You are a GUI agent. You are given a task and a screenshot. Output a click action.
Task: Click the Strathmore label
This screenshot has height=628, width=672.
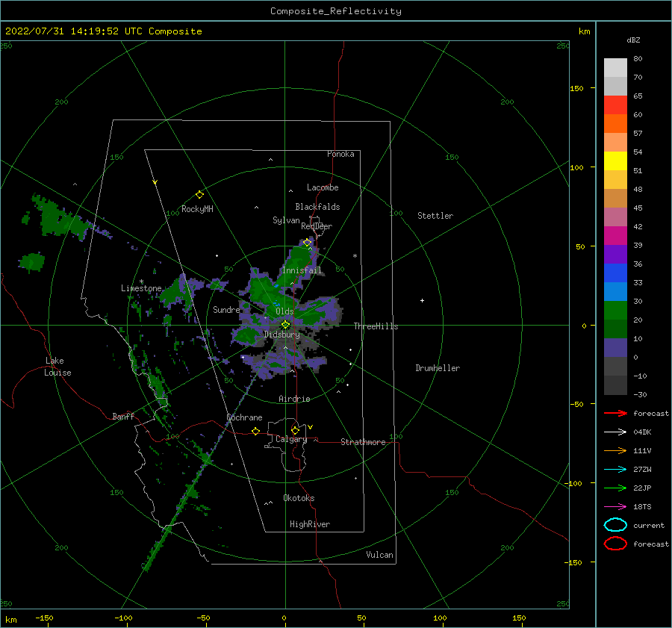point(363,442)
